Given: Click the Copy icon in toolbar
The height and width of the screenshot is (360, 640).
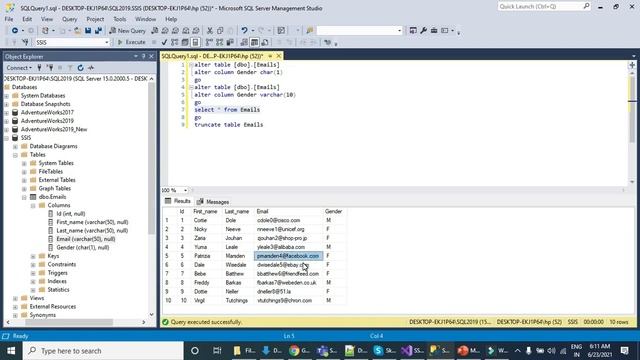Looking at the screenshot, I should [x=220, y=31].
